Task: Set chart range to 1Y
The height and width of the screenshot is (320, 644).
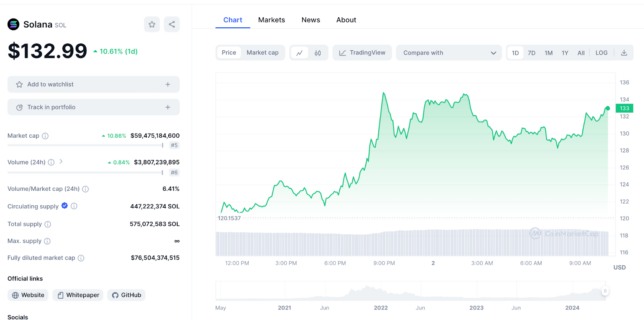Action: click(565, 53)
